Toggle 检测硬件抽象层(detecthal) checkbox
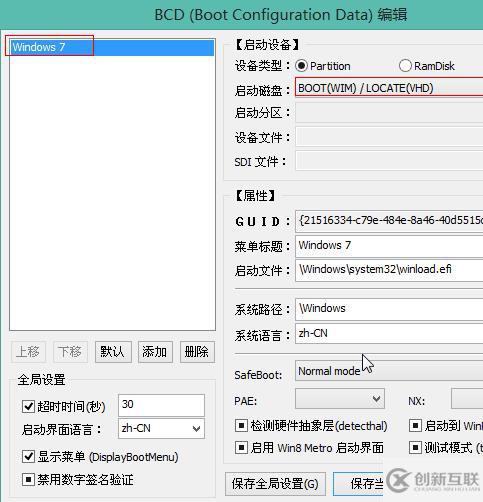Viewport: 483px width, 502px height. 241,426
